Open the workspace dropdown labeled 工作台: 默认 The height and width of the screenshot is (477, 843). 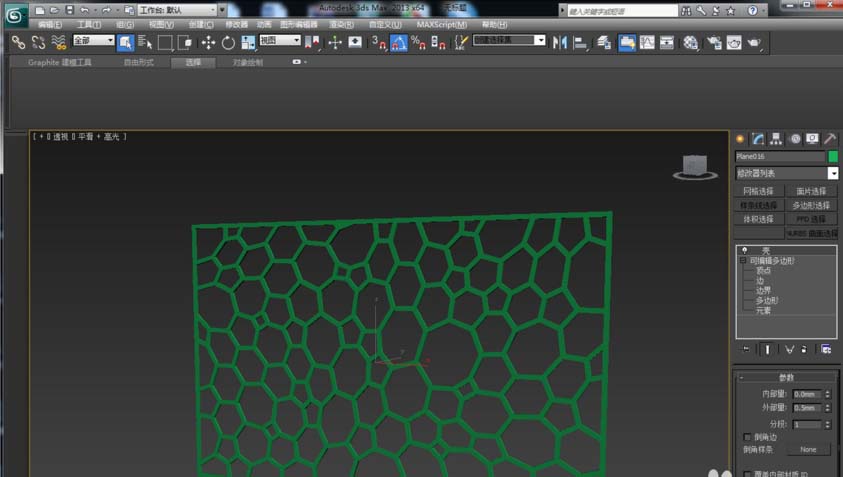click(177, 10)
